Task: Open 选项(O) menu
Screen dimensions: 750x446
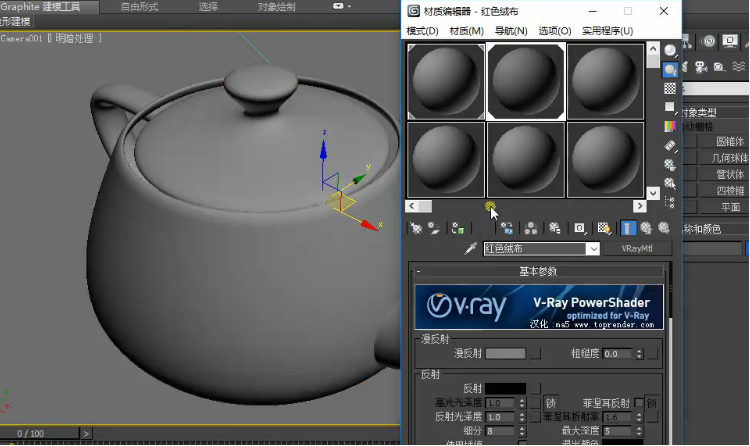Action: tap(555, 31)
